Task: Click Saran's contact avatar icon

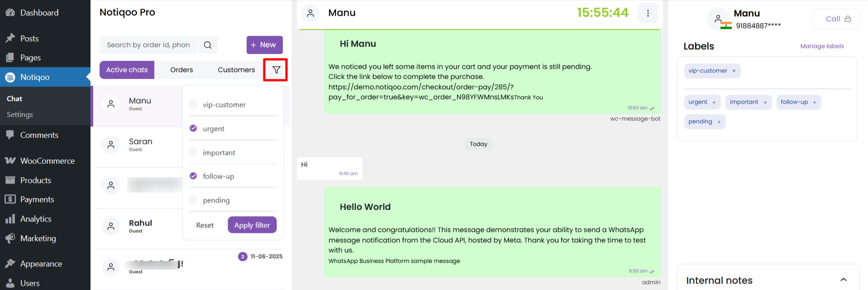Action: tap(111, 145)
